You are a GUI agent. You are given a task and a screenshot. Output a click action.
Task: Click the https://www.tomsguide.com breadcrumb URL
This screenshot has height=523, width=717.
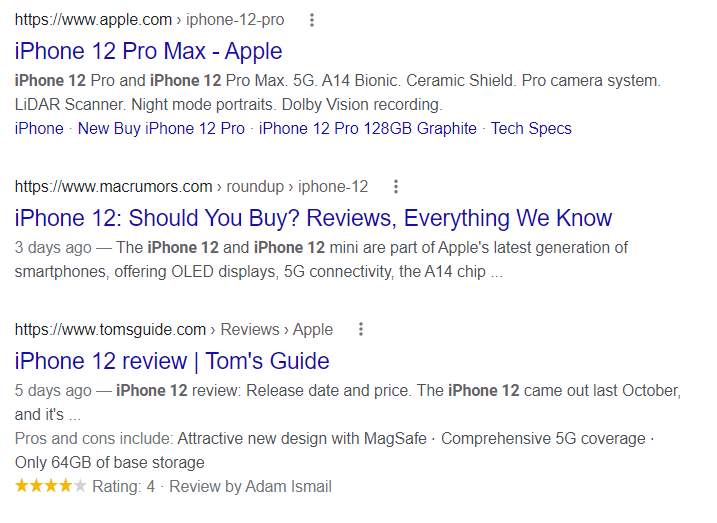coord(110,329)
